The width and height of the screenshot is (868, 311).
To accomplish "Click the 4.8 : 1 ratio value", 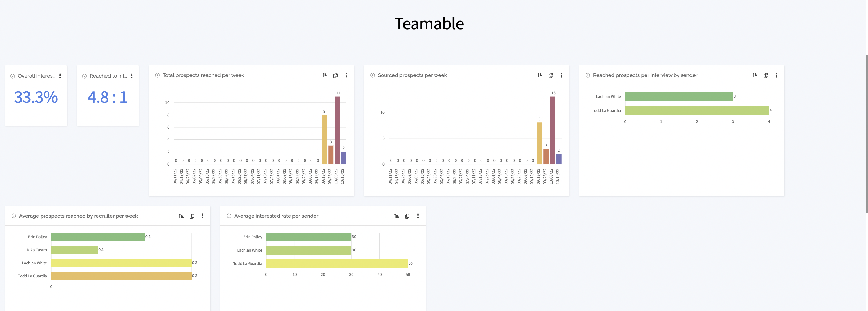I will pyautogui.click(x=108, y=97).
